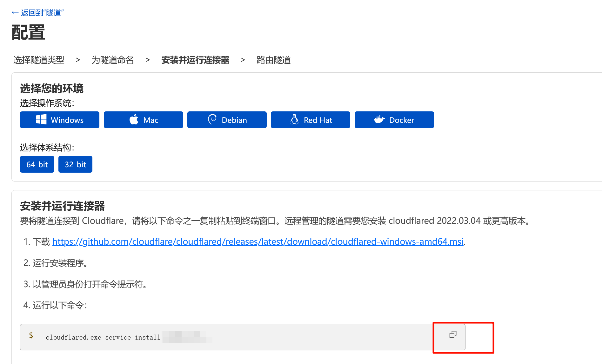Screen dimensions: 602x364
Task: Choose Red Hat as the operating system
Action: tap(311, 120)
